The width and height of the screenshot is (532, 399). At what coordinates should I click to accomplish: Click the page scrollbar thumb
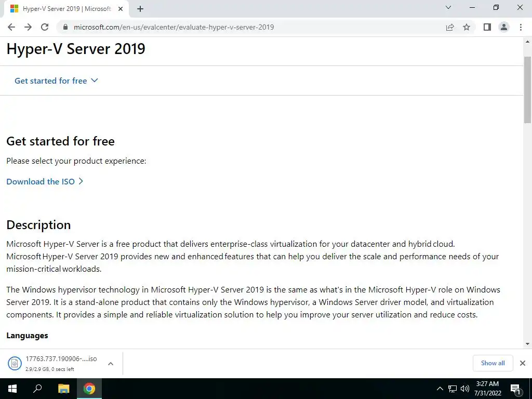528,90
